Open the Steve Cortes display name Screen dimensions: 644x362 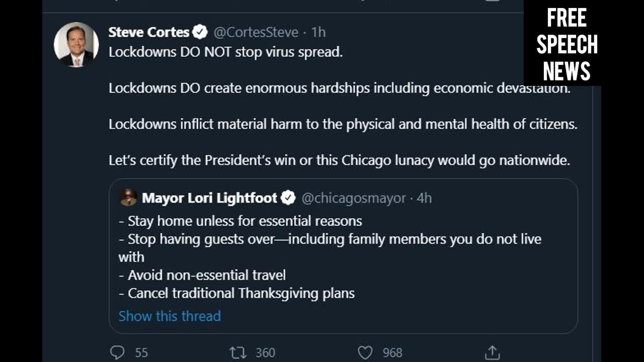(149, 32)
